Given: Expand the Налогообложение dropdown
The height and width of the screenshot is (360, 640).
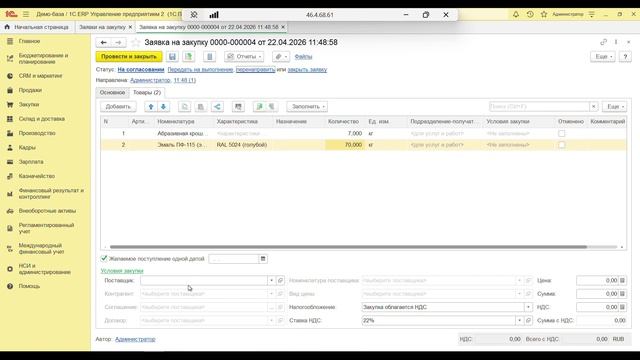Looking at the screenshot, I should pyautogui.click(x=528, y=307).
